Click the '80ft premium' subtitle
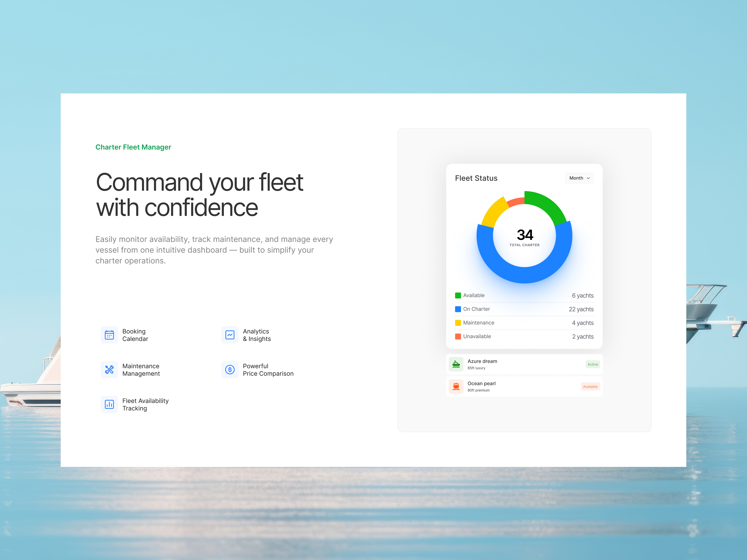 pyautogui.click(x=479, y=391)
